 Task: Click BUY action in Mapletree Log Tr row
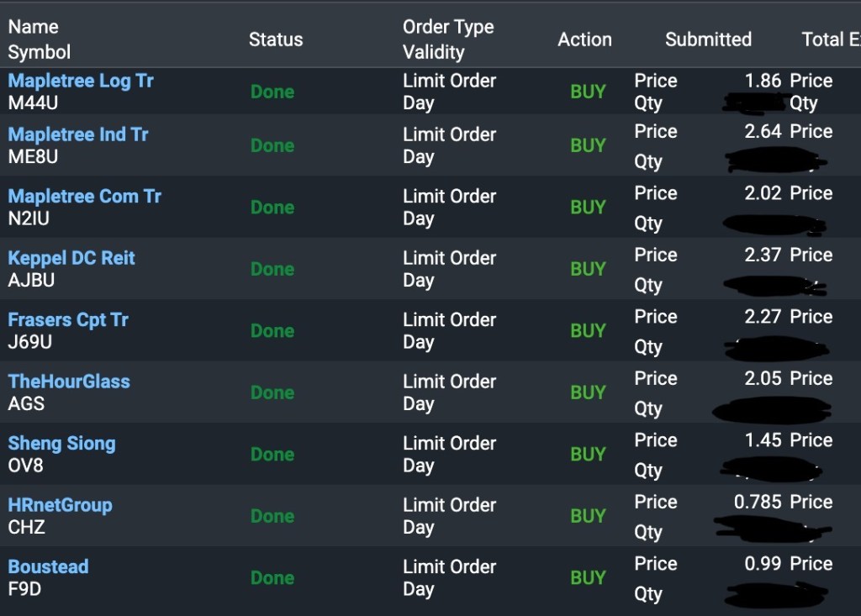pos(588,92)
